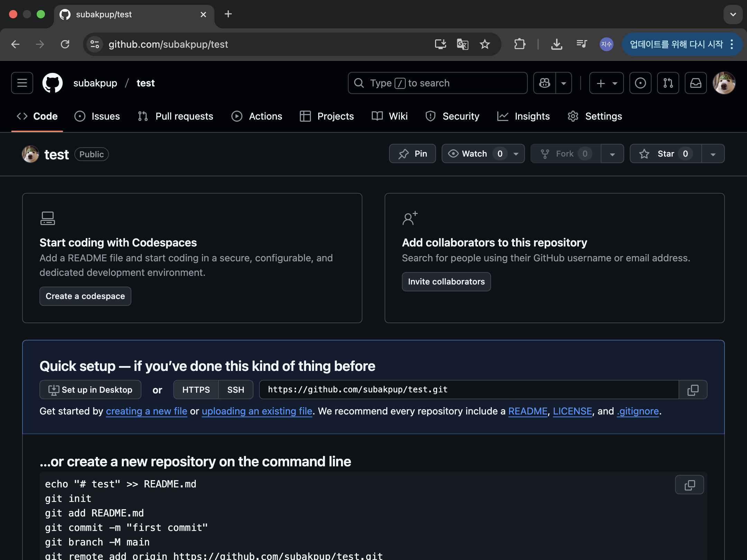Open the GitHub Copilot chat icon

click(545, 83)
